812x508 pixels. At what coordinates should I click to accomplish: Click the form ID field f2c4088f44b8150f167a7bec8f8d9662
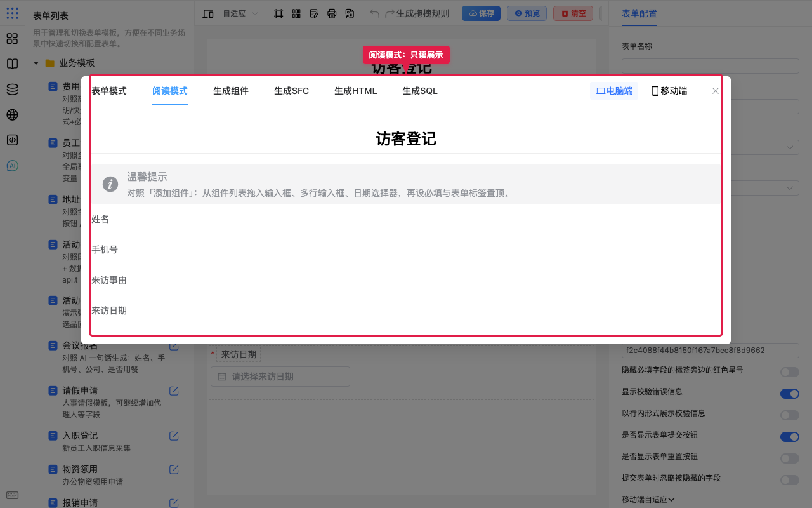[x=710, y=351]
